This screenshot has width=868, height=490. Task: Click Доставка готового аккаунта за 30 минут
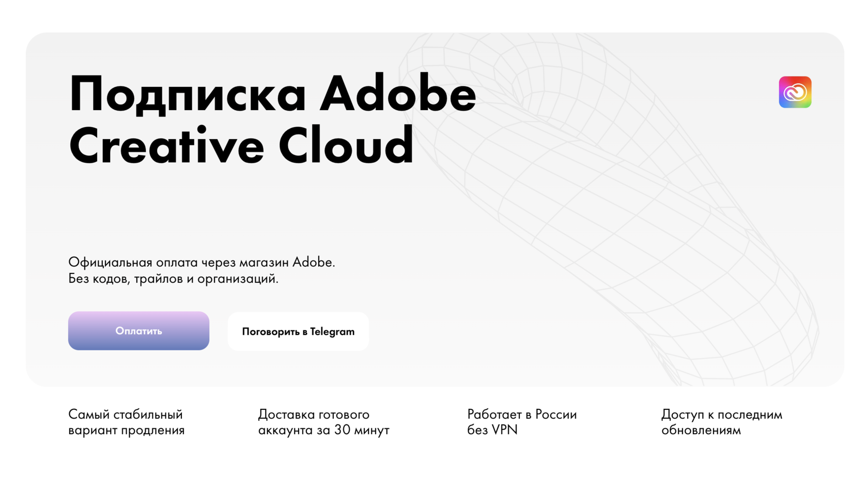click(323, 422)
